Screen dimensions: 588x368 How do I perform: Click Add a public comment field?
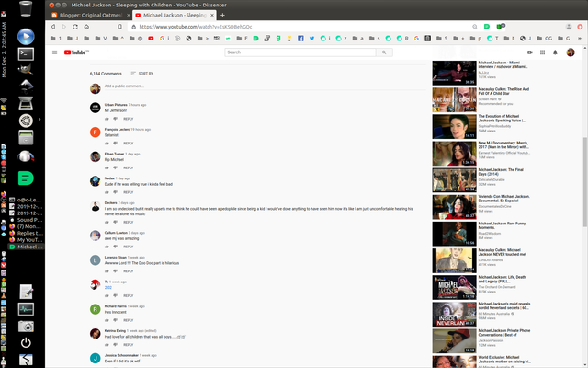tap(265, 86)
